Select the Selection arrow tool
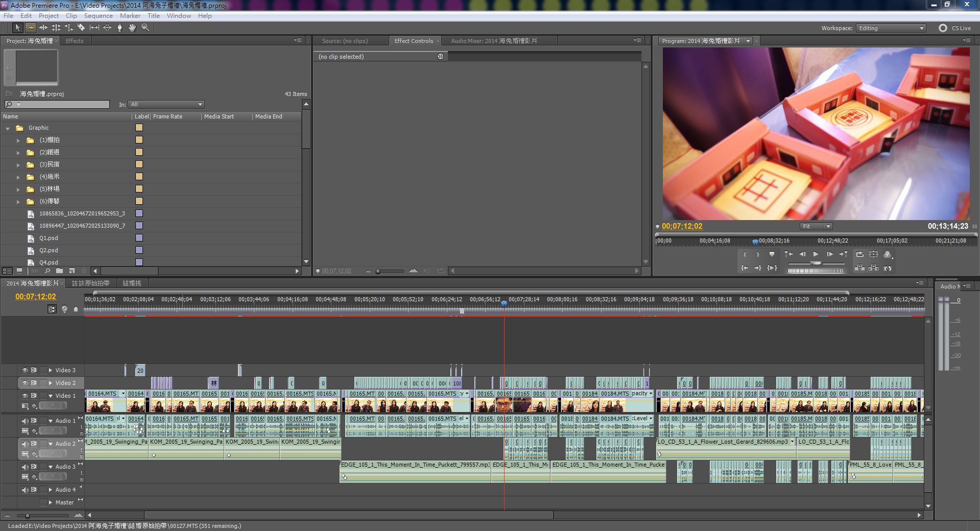The height and width of the screenshot is (531, 980). click(17, 28)
